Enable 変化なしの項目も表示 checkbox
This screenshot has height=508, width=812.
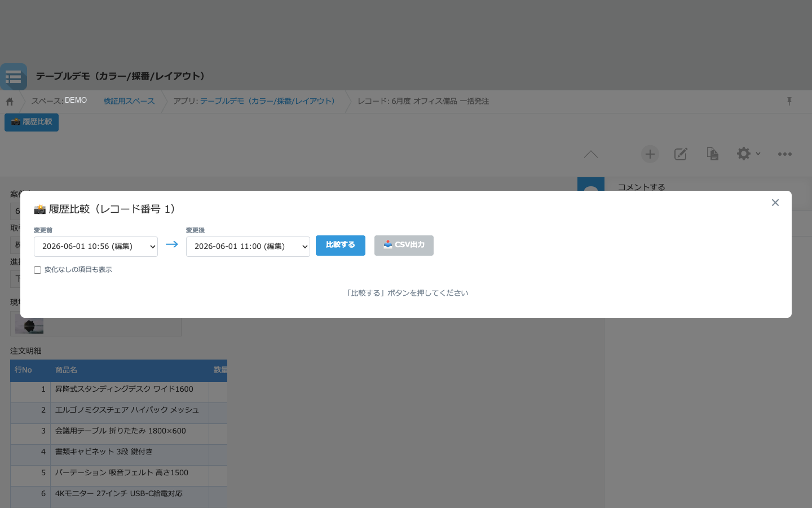tap(37, 270)
